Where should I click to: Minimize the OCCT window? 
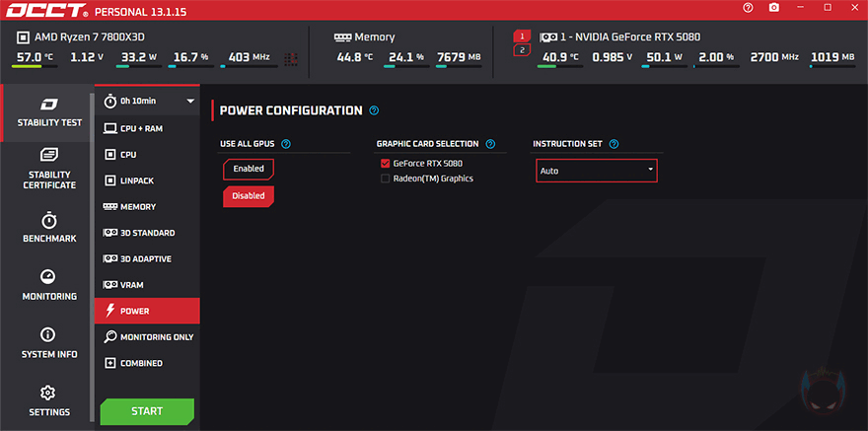pos(801,8)
